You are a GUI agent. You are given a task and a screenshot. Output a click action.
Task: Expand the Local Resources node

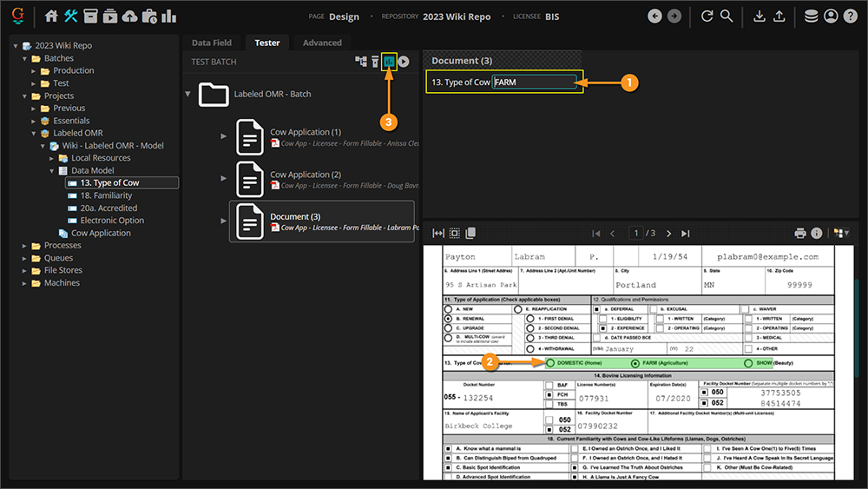point(51,158)
